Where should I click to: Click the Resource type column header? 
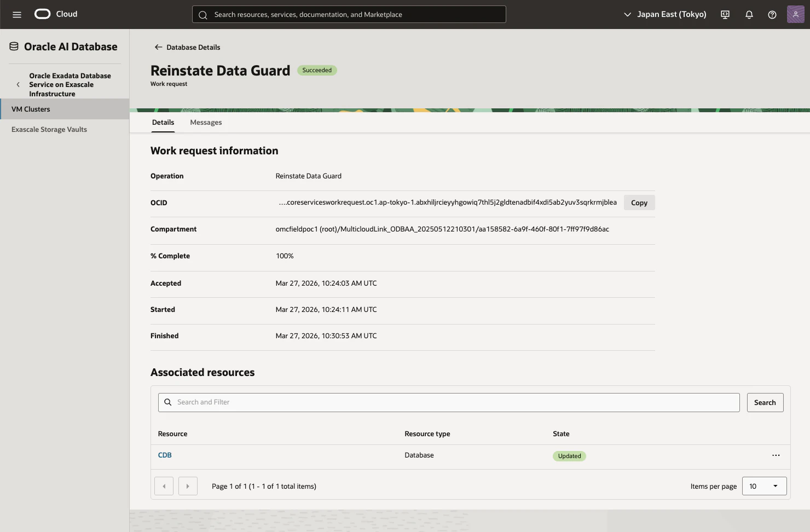427,434
